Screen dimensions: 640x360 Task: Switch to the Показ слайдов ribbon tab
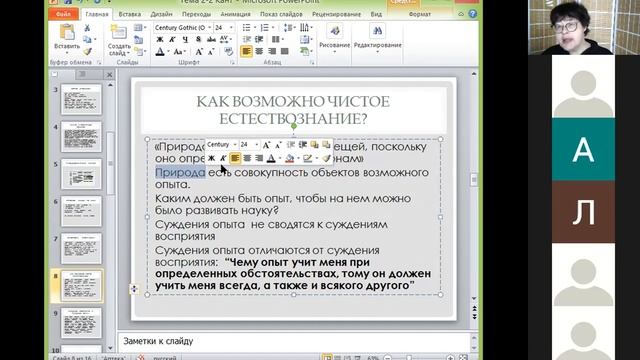point(281,14)
